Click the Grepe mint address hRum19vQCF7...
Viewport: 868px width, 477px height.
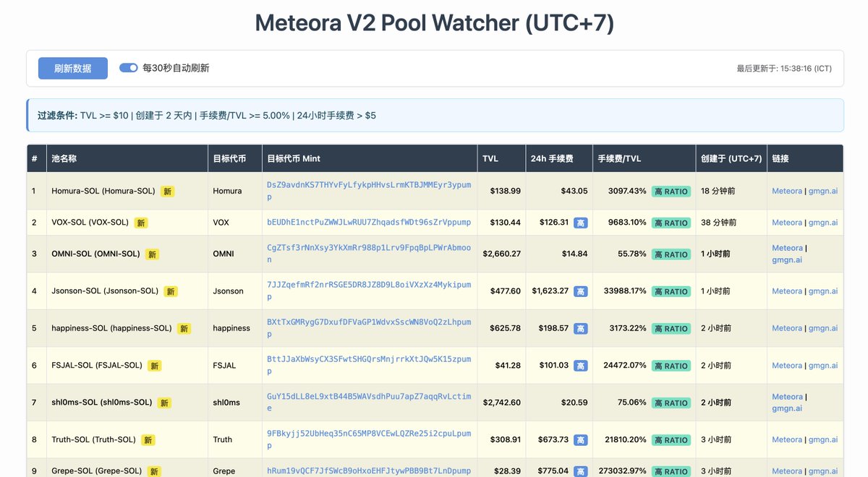(369, 470)
